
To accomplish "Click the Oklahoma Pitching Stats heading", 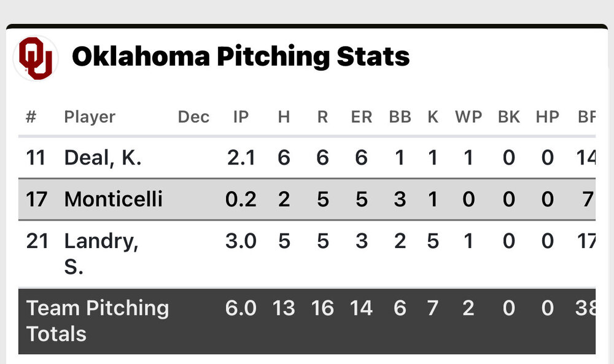I will [241, 57].
